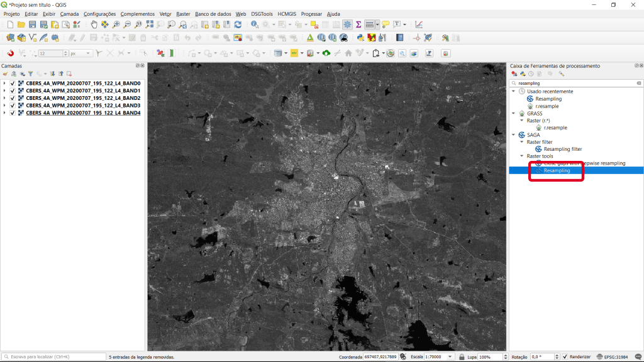Toggle visibility of BAND4 layer

(x=13, y=113)
